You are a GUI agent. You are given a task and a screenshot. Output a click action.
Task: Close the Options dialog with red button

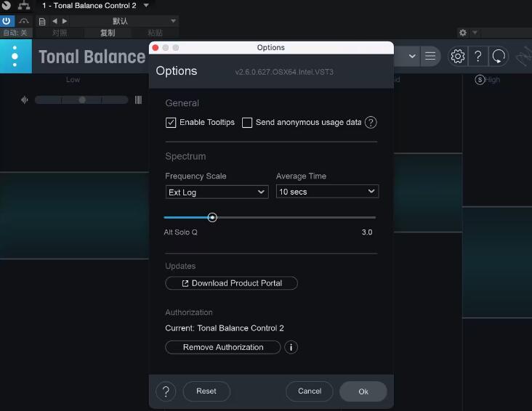click(156, 48)
